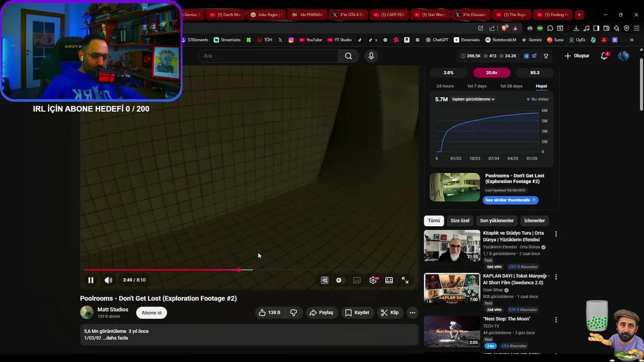Switch to theater mode in the player

click(389, 280)
